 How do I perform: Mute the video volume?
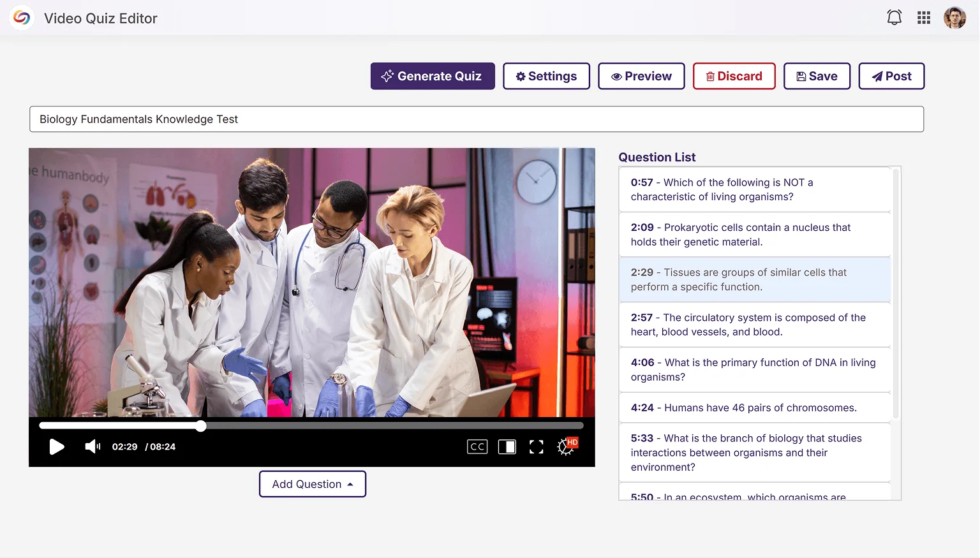pos(93,446)
